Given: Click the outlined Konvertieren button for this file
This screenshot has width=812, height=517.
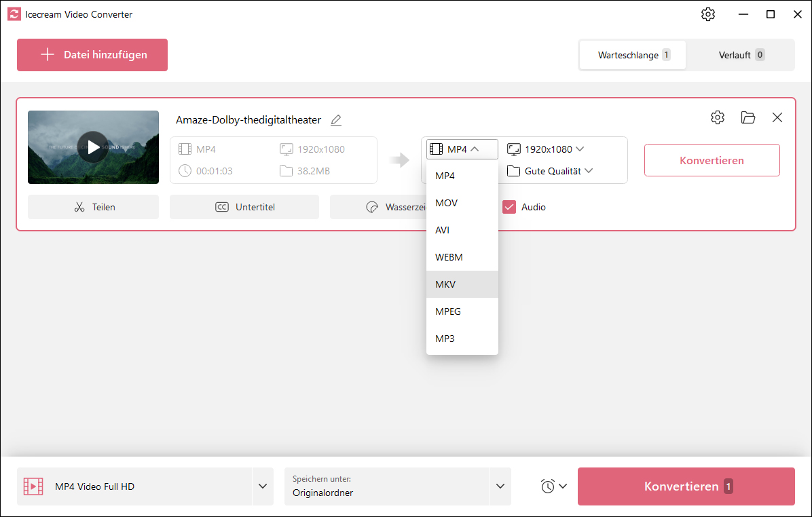Looking at the screenshot, I should pyautogui.click(x=712, y=160).
